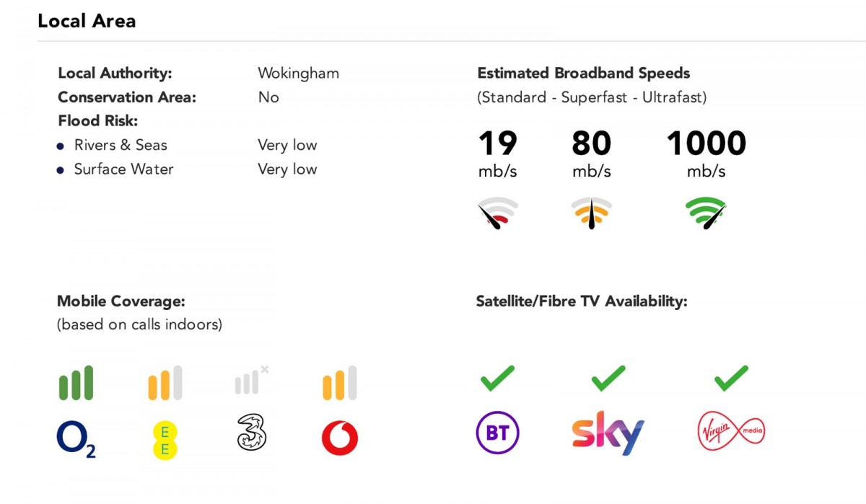Click the Vodafone signal bars icon
The width and height of the screenshot is (866, 504).
[x=339, y=383]
